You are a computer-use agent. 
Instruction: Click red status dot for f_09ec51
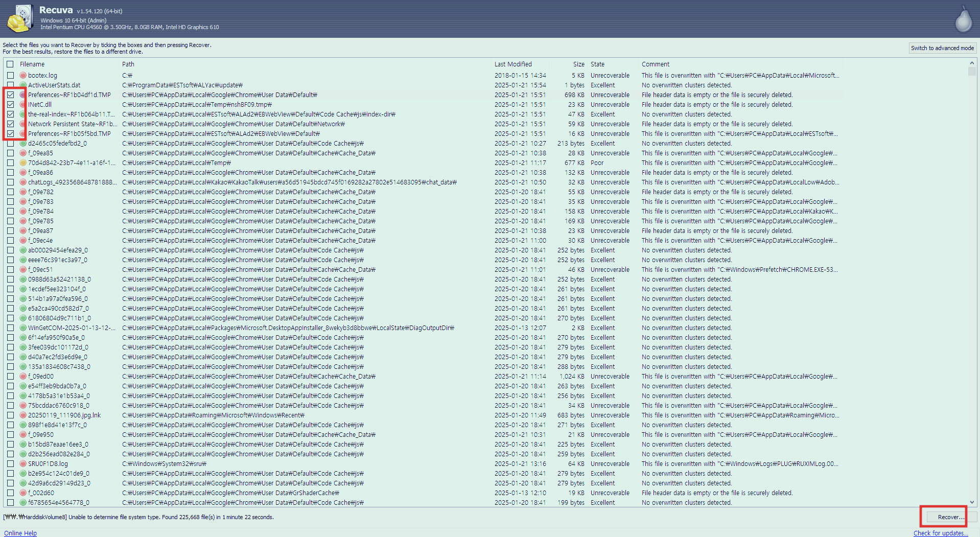[23, 270]
